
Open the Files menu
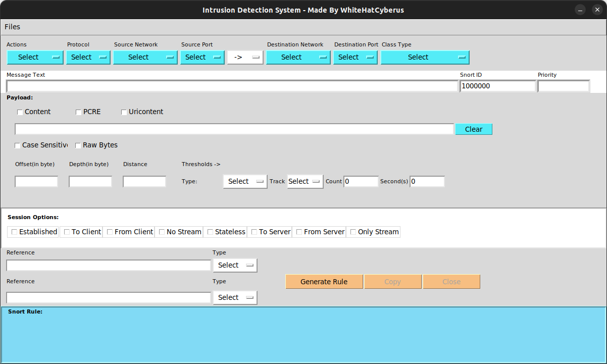(12, 27)
